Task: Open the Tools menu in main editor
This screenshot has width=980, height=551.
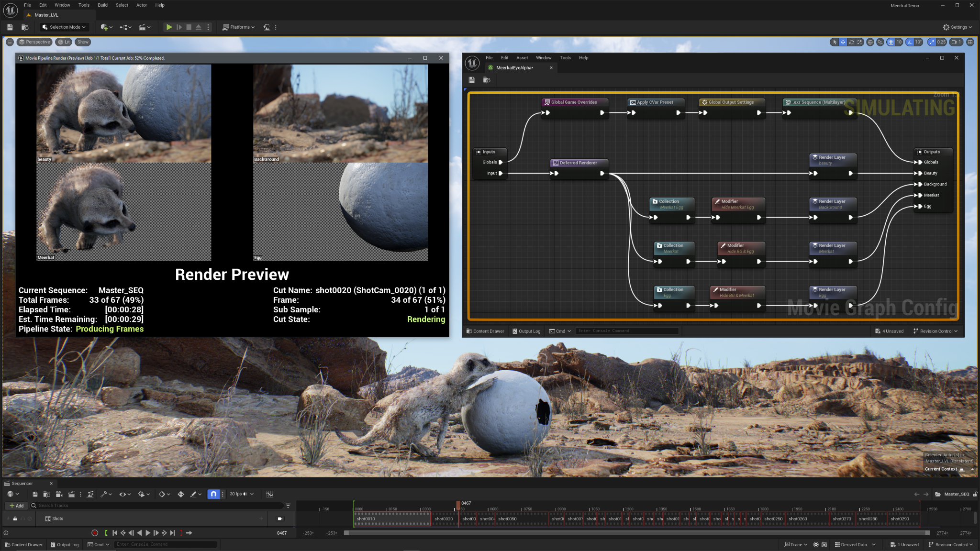Action: (84, 5)
